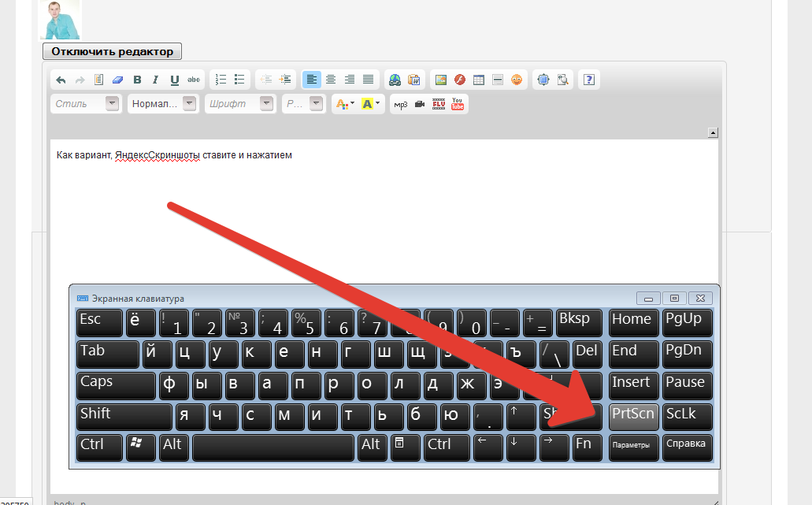Increase the text indent
Screen dimensions: 812x505
285,80
